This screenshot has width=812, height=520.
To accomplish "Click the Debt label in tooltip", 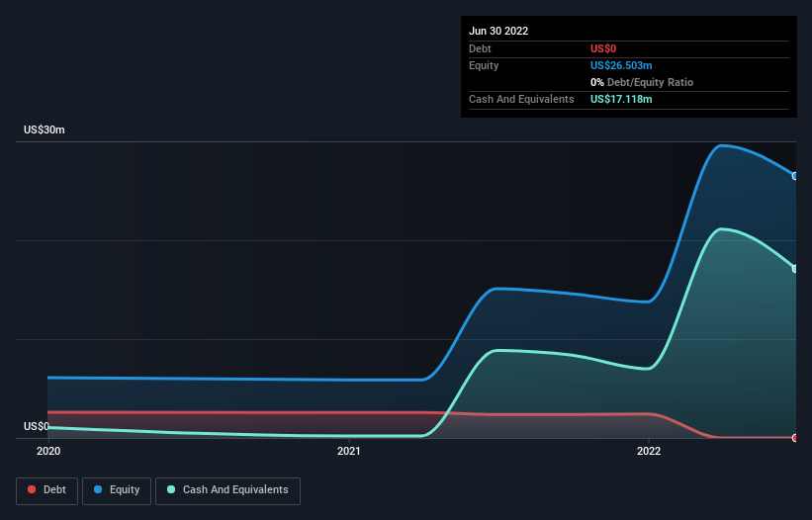I will (x=480, y=48).
